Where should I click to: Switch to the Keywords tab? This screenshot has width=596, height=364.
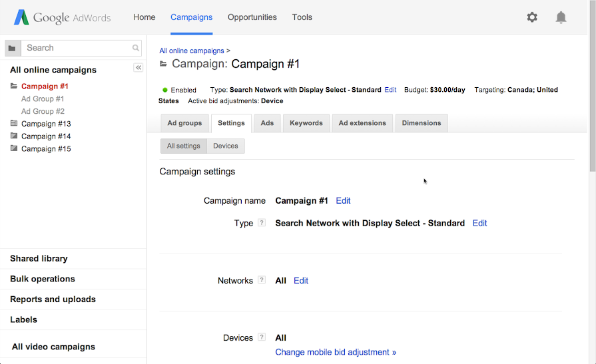(306, 123)
